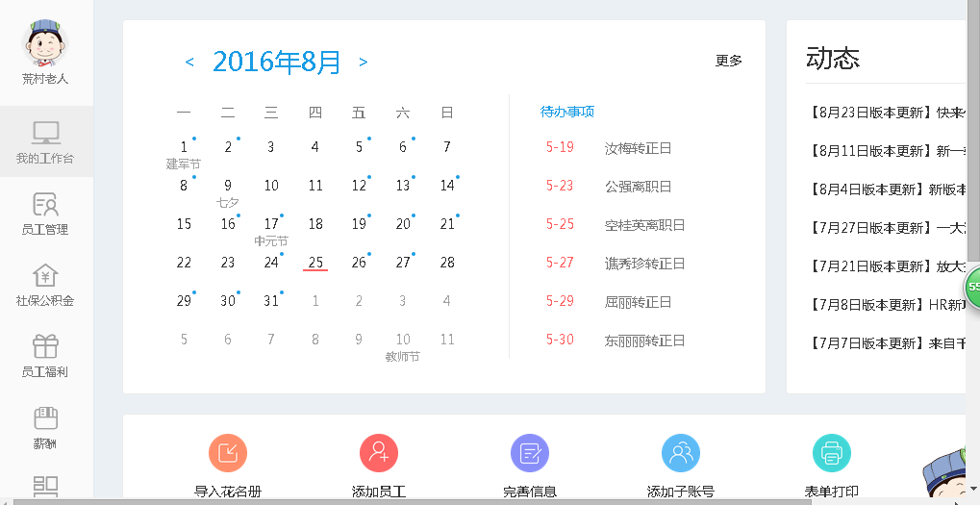Open to-do item 东丽丽转正日 dated 5-30
Image resolution: width=980 pixels, height=505 pixels.
pyautogui.click(x=615, y=341)
